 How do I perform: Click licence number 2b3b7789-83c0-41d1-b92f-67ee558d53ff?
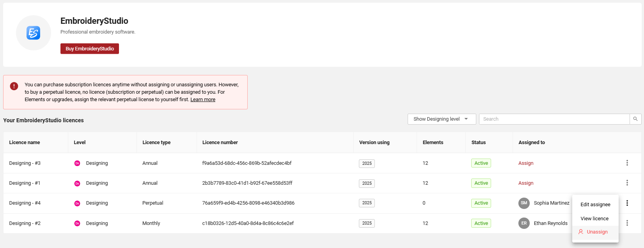[247, 183]
